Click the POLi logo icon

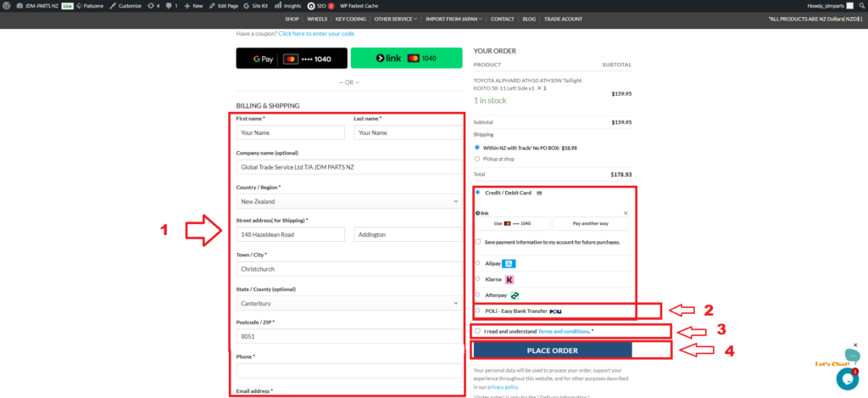tap(555, 311)
